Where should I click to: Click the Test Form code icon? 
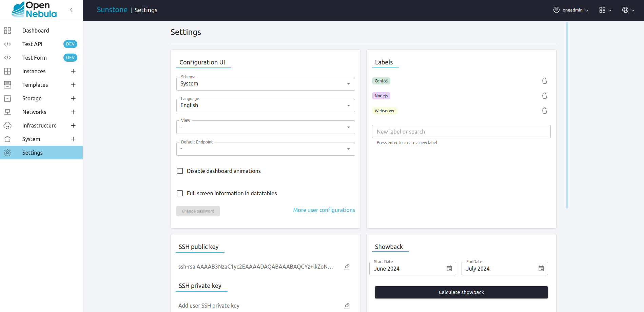7,58
